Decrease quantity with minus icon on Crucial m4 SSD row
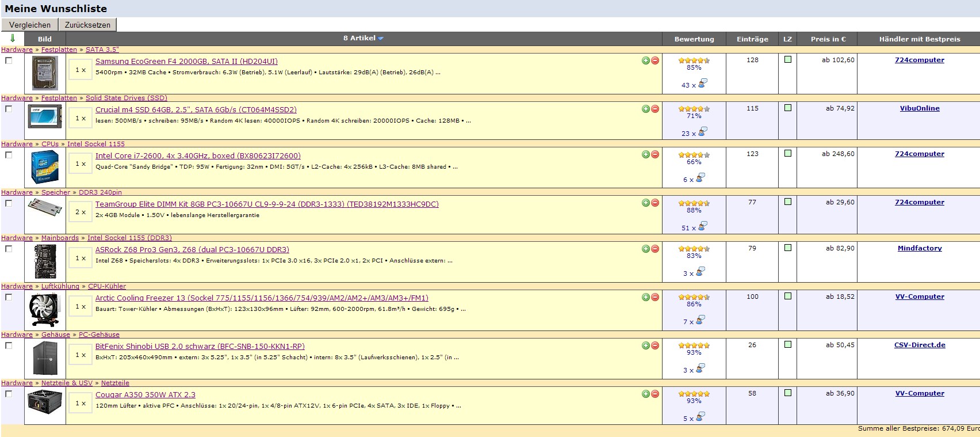The image size is (980, 437). (655, 109)
